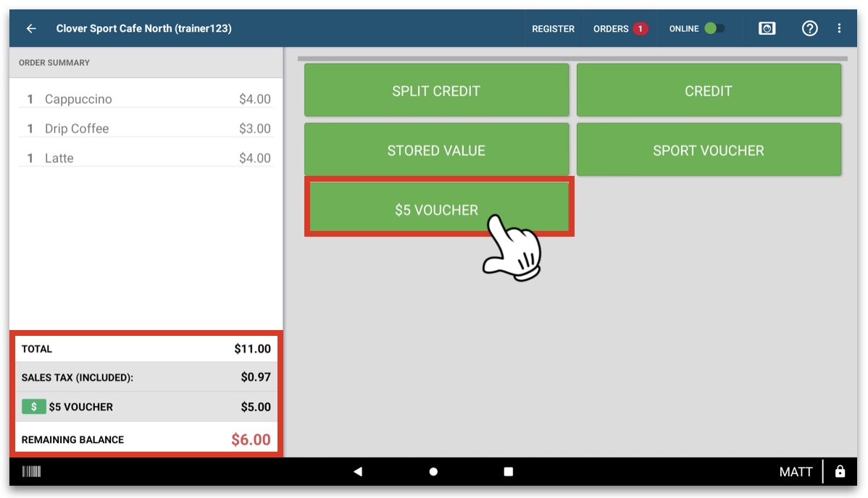This screenshot has height=498, width=868.
Task: Tap the green dollar voucher icon
Action: point(34,407)
